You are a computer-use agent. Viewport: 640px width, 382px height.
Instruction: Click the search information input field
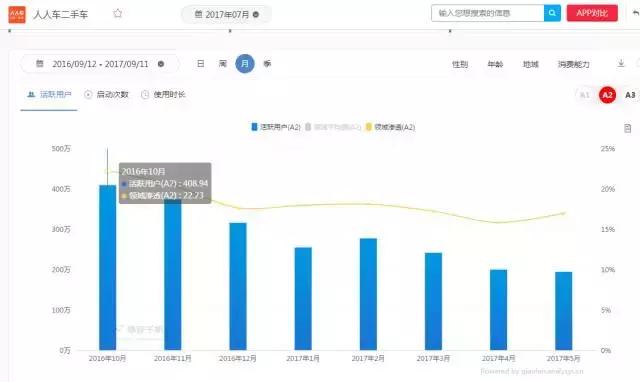pos(487,13)
